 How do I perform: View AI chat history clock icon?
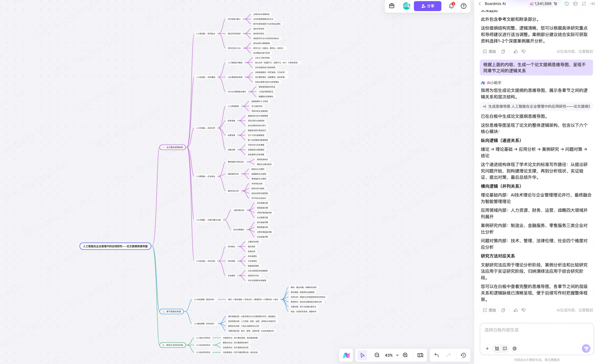(566, 4)
